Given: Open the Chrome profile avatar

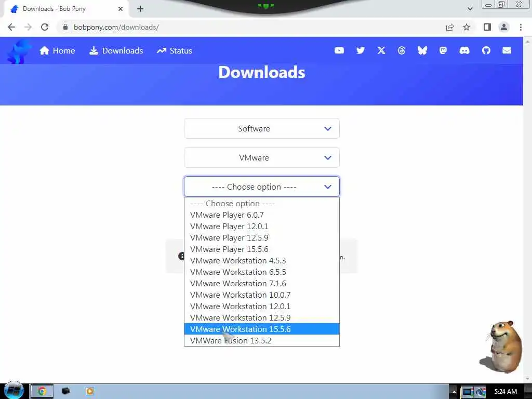Looking at the screenshot, I should tap(504, 27).
